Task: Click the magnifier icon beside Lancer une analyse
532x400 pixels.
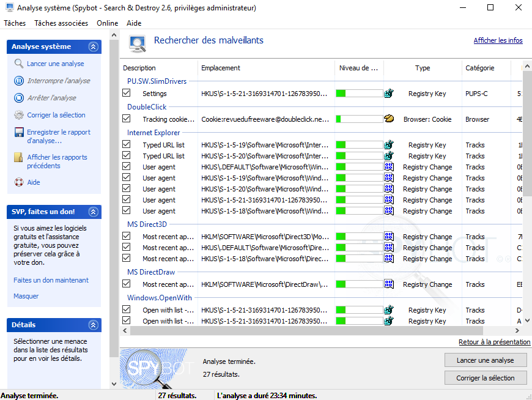Action: pyautogui.click(x=19, y=64)
